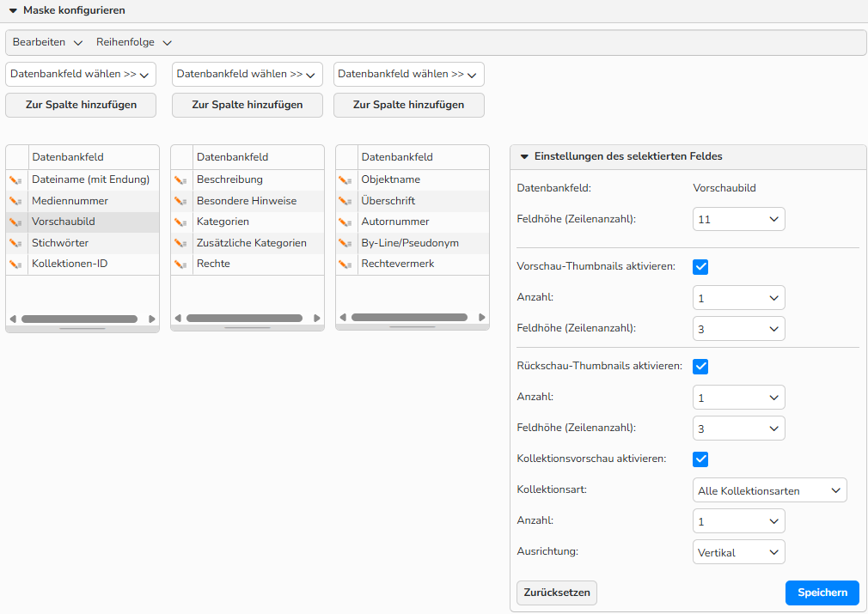Open Ausrichtung dropdown set to Vertikal

[738, 552]
